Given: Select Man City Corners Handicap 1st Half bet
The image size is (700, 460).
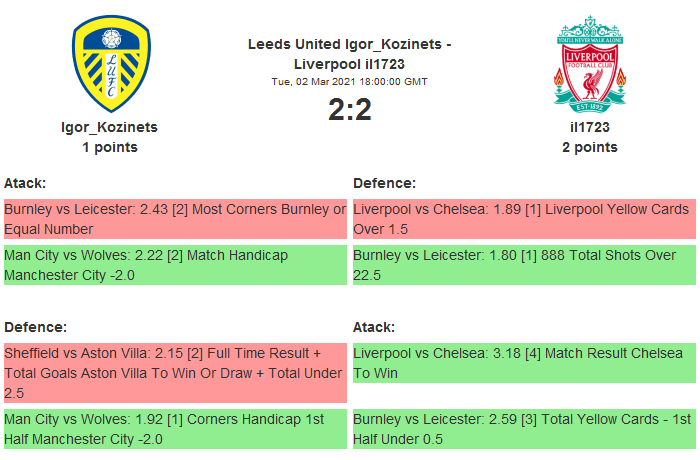Looking at the screenshot, I should [x=175, y=429].
